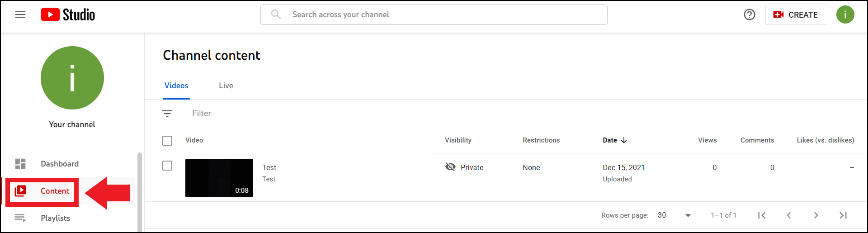Click the YouTube Studio logo
The height and width of the screenshot is (233, 868).
pos(68,14)
